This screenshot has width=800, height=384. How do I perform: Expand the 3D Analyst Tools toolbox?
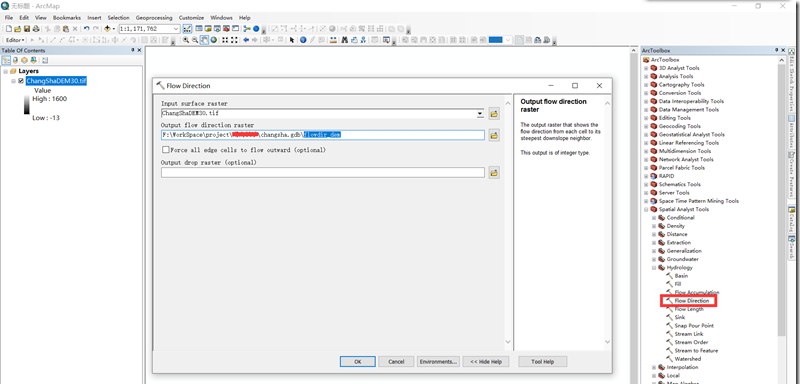click(x=646, y=68)
